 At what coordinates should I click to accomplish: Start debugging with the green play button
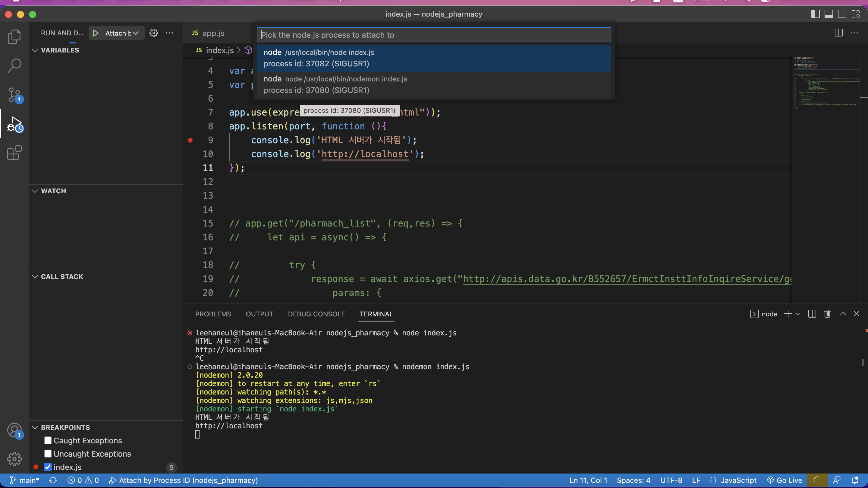coord(96,33)
